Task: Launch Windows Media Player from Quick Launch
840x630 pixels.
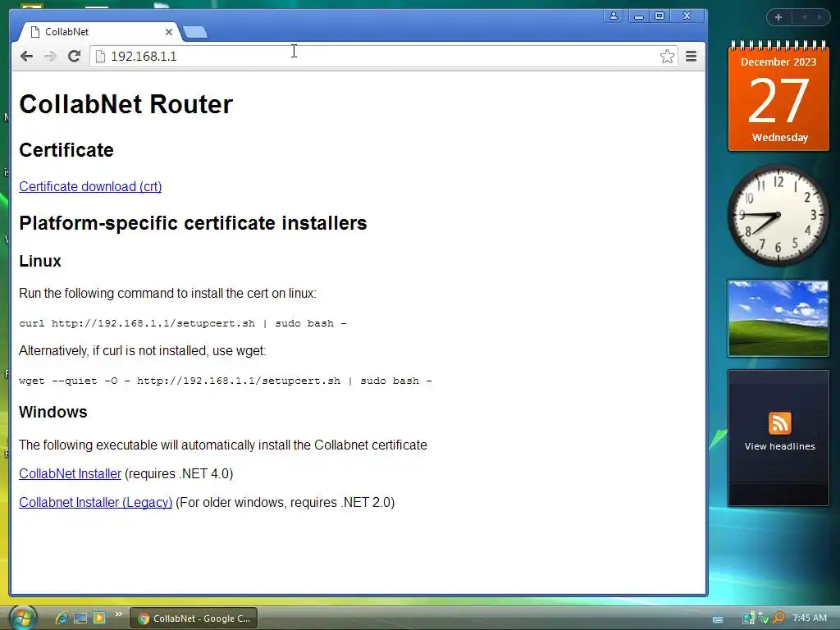Action: (99, 619)
